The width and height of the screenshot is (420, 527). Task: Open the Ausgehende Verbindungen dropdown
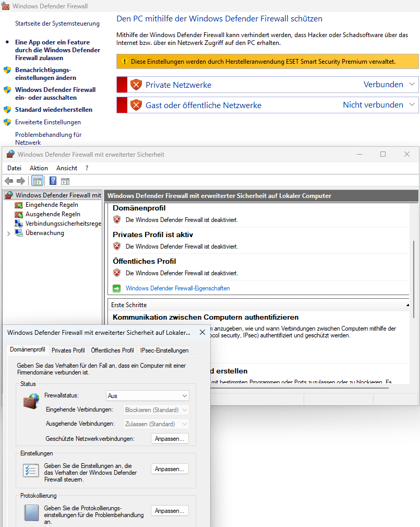click(156, 424)
